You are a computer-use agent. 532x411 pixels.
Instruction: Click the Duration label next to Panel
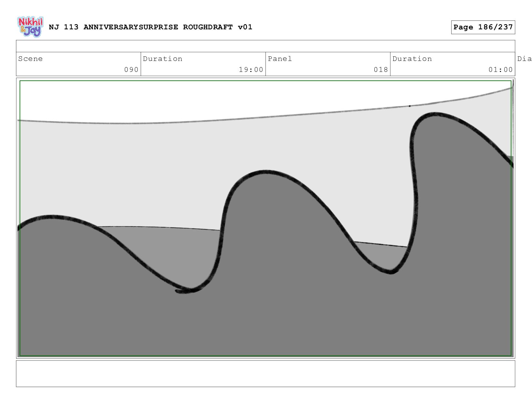click(412, 59)
